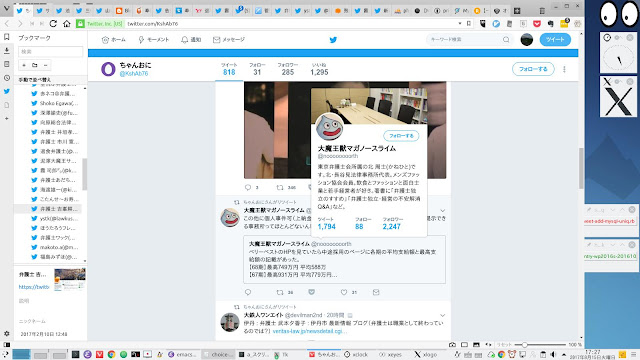Screen dimensions: 640x360
Task: Open the Downloads panel in sidebar
Action: coord(7,51)
